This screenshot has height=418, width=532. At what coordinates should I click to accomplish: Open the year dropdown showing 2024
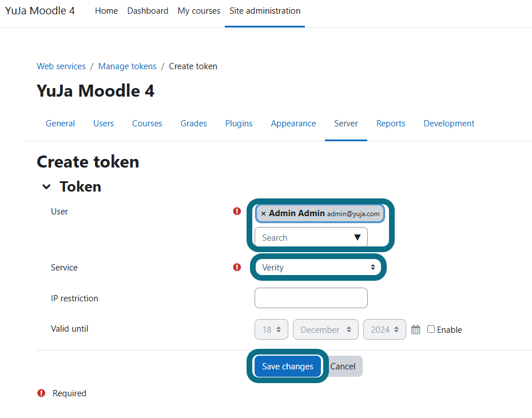point(384,329)
